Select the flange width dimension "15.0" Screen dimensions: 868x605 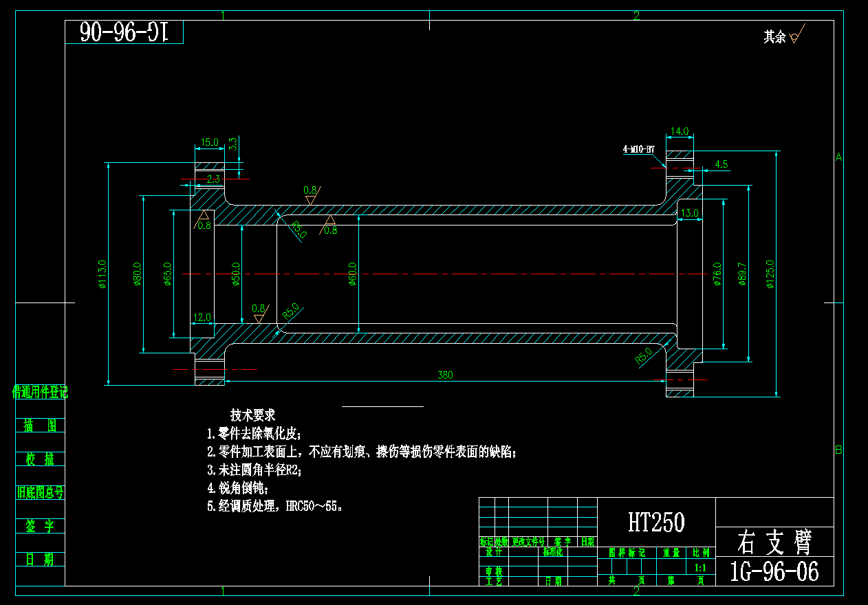pos(209,142)
